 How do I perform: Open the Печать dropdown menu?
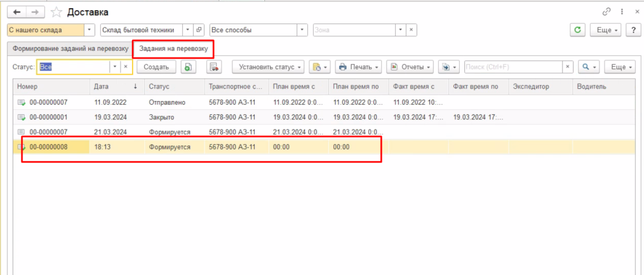tap(358, 67)
